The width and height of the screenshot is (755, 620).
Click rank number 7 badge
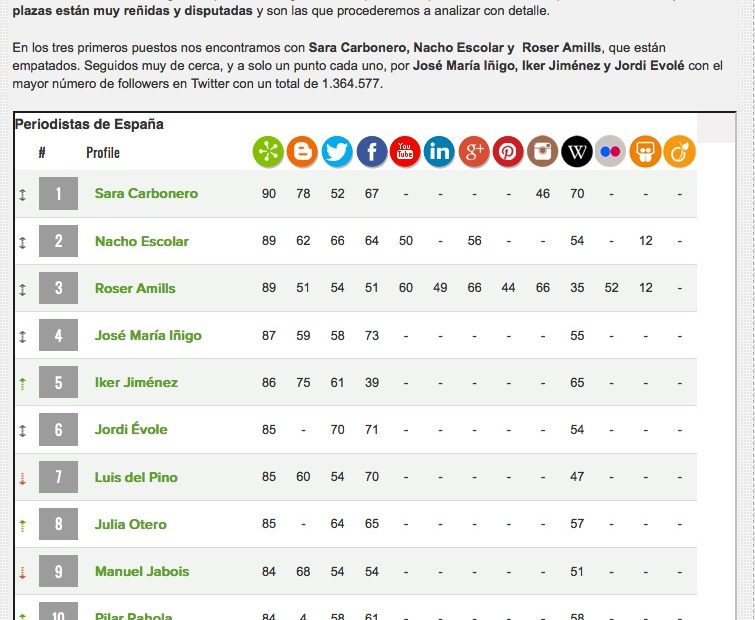tap(58, 477)
